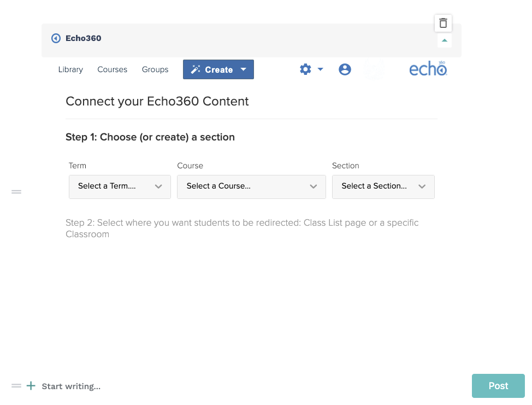Click the magic wand icon on Create
This screenshot has height=405, width=532.
point(196,69)
